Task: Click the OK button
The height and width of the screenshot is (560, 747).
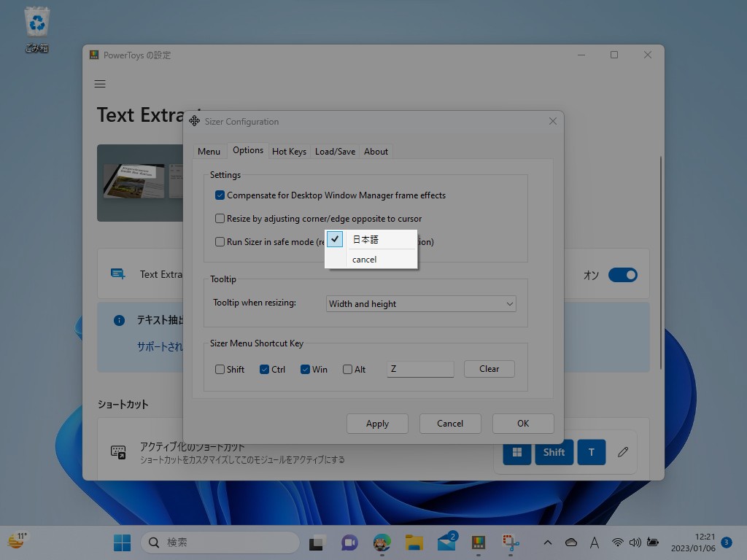Action: [x=523, y=424]
